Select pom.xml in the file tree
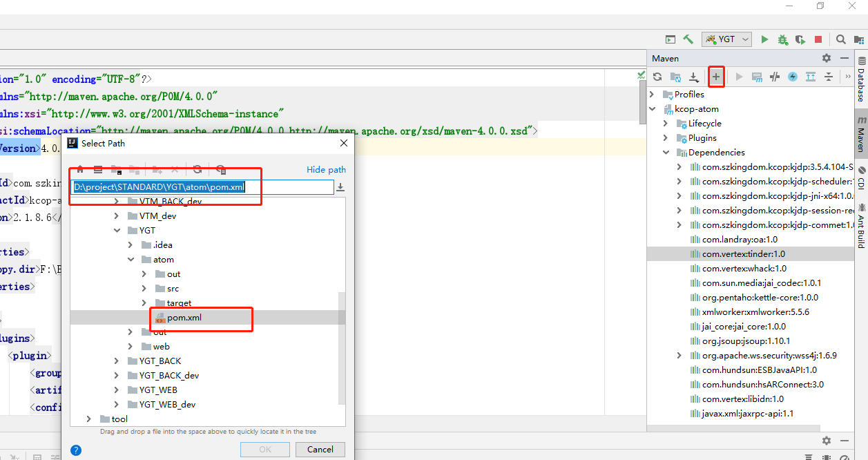Screen dimensions: 868x460 pos(184,318)
